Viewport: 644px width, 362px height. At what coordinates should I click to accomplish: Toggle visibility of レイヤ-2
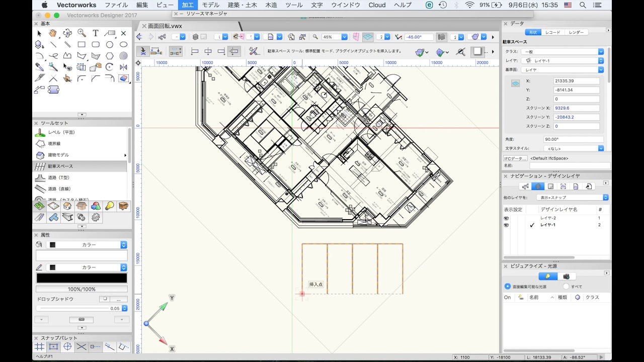pos(506,218)
